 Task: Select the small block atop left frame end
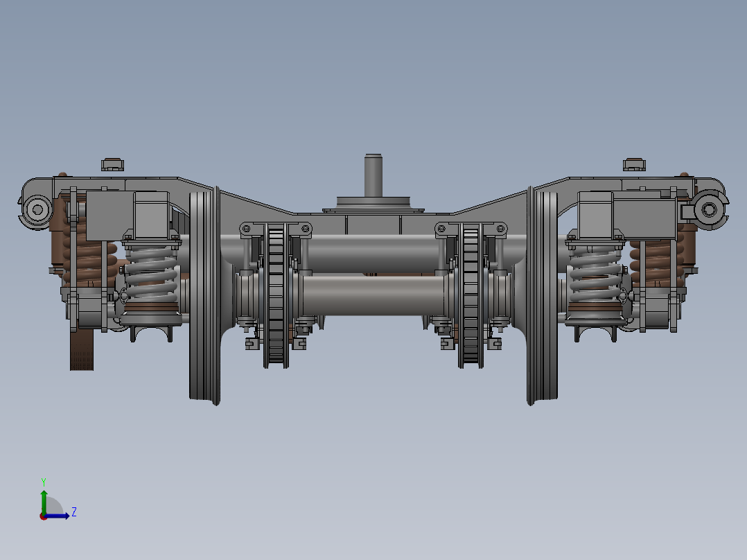pos(112,164)
